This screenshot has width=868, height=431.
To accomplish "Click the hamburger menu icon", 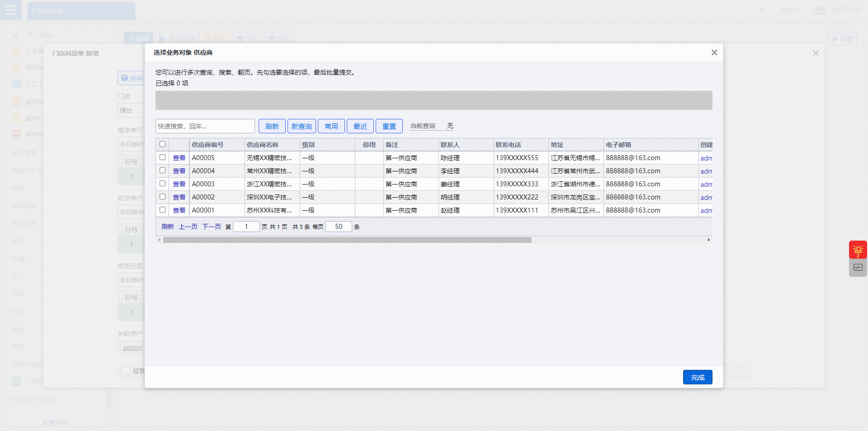I will (x=11, y=10).
